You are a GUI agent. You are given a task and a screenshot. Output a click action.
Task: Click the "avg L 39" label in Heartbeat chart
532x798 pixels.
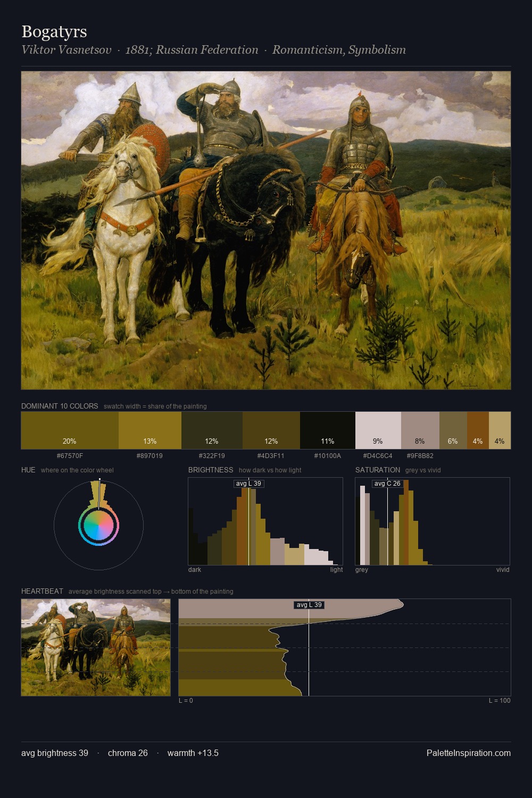click(309, 605)
